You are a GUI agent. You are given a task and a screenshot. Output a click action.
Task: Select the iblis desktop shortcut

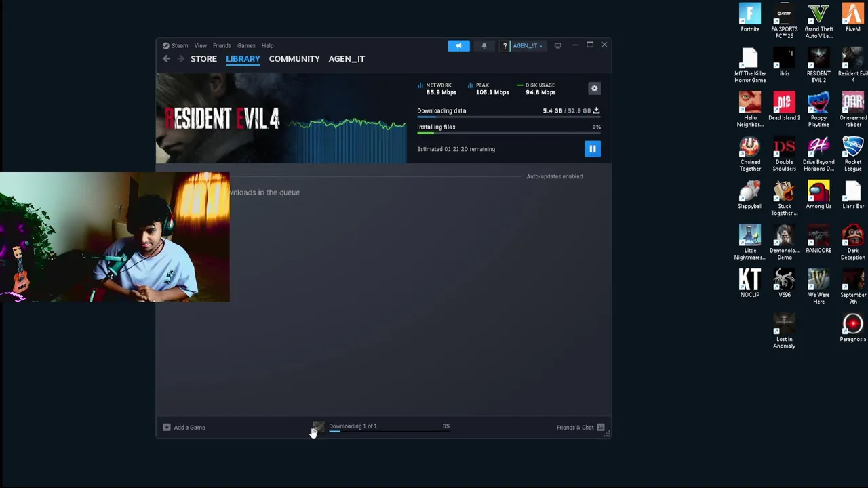(x=785, y=62)
